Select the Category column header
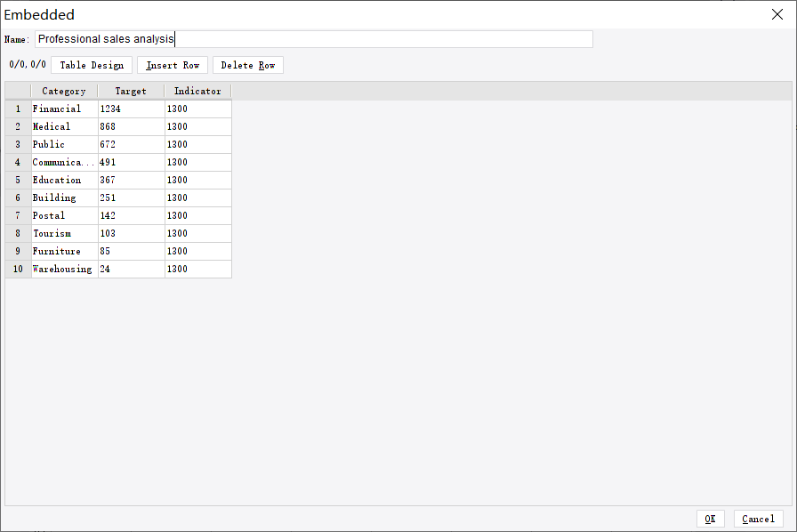 coord(63,90)
